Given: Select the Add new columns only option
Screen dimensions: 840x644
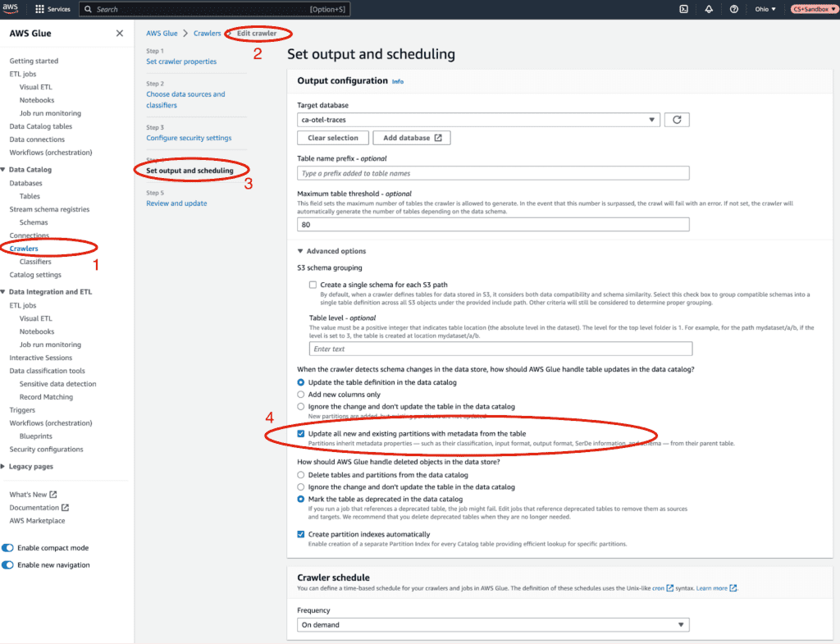Looking at the screenshot, I should point(301,395).
